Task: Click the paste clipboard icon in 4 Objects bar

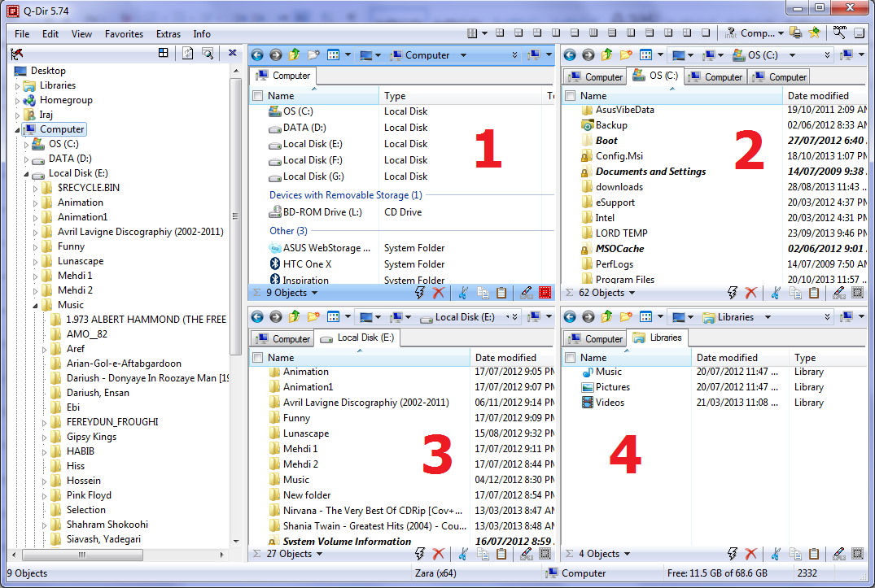Action: (814, 554)
